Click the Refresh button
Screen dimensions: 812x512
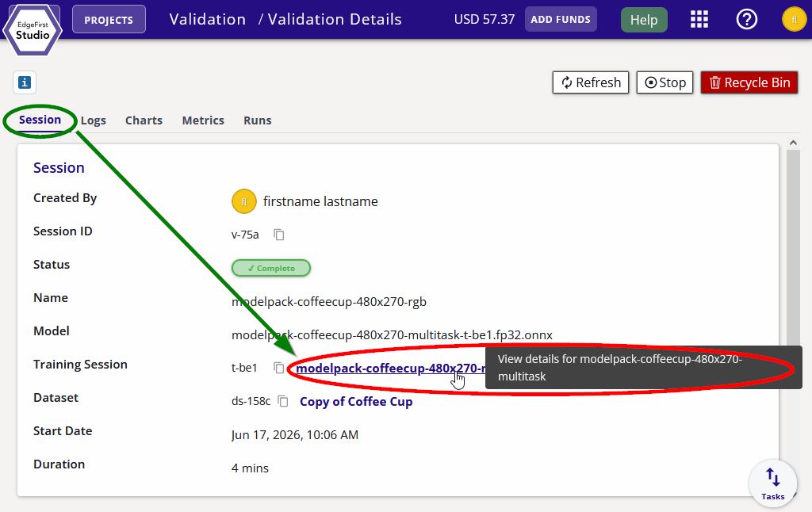(x=590, y=82)
